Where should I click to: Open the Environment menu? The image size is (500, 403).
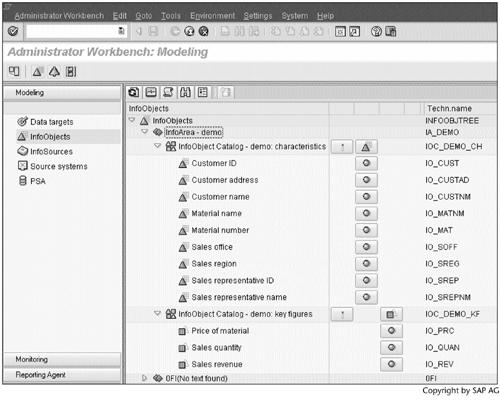click(212, 16)
